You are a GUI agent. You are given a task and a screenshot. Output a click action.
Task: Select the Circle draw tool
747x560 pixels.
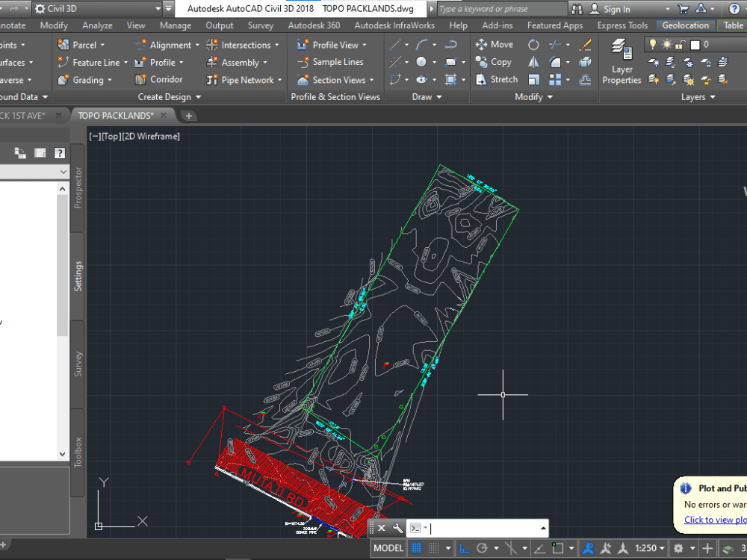tap(421, 62)
